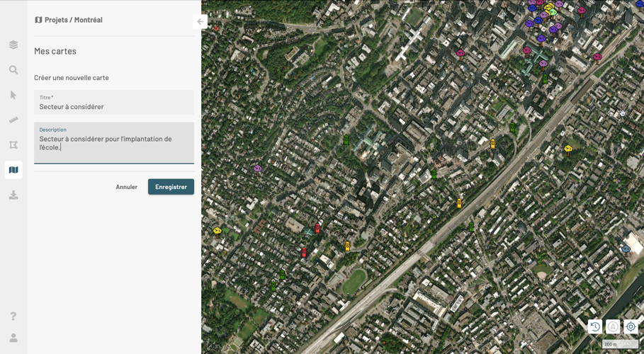Click Enregistrer to save the map

pyautogui.click(x=171, y=187)
